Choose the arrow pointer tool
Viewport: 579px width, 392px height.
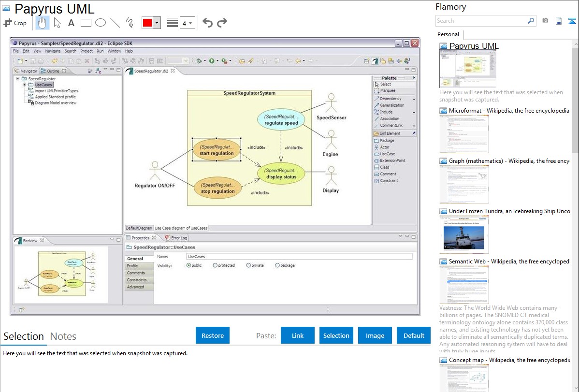coord(57,23)
